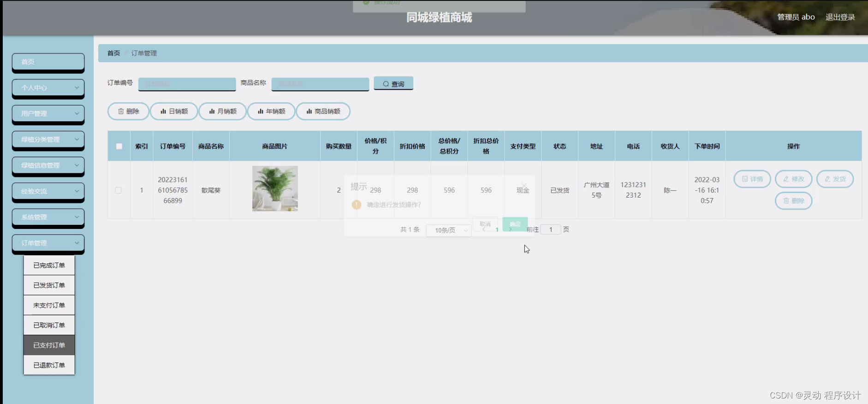Open 已完成订单 submenu item

pos(49,265)
